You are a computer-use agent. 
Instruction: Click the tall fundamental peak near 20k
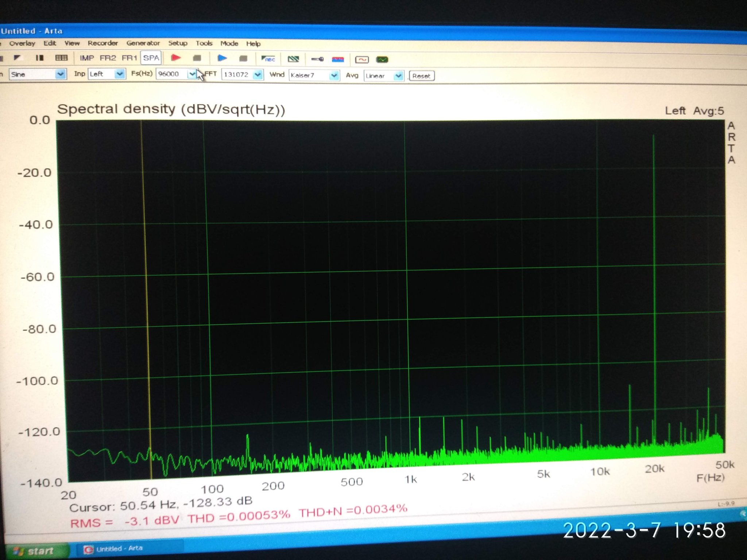coord(654,292)
